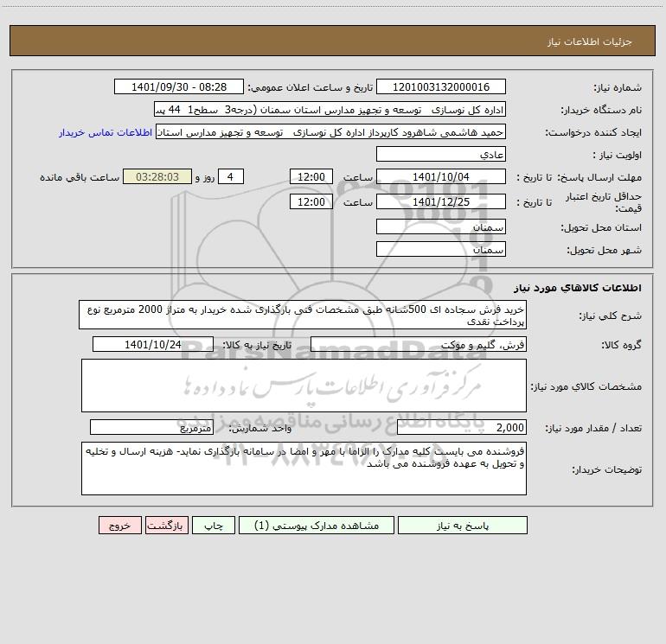This screenshot has width=666, height=644.
Task: Click the 'ساعت باقی مانده' text
Action: (80, 177)
